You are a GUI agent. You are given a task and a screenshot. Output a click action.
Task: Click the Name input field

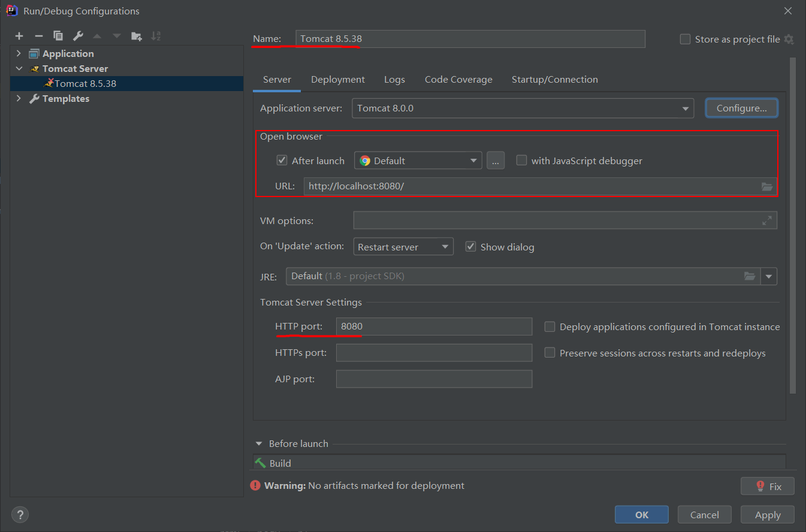click(x=470, y=39)
